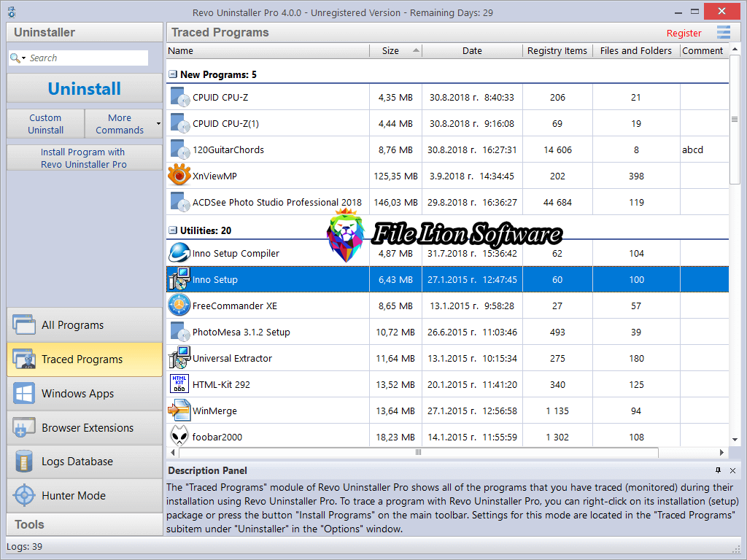The image size is (747, 560).
Task: Click the vertical scrollbar thumb
Action: 735,119
